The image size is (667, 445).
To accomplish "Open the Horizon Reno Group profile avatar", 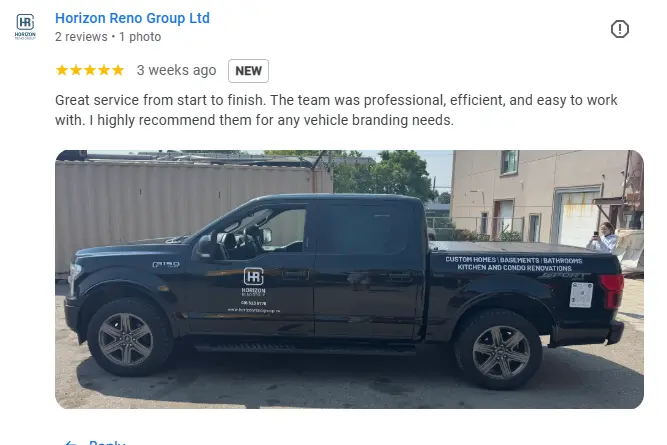I will click(25, 27).
